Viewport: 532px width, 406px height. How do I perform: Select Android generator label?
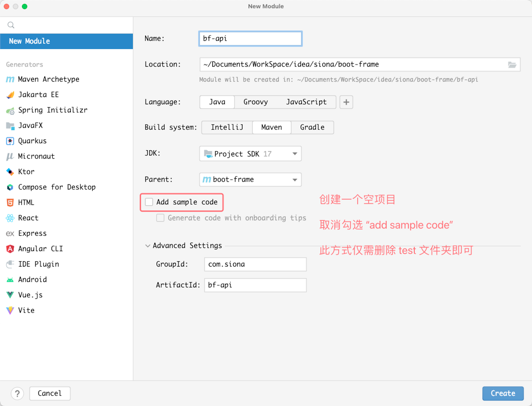pos(32,280)
